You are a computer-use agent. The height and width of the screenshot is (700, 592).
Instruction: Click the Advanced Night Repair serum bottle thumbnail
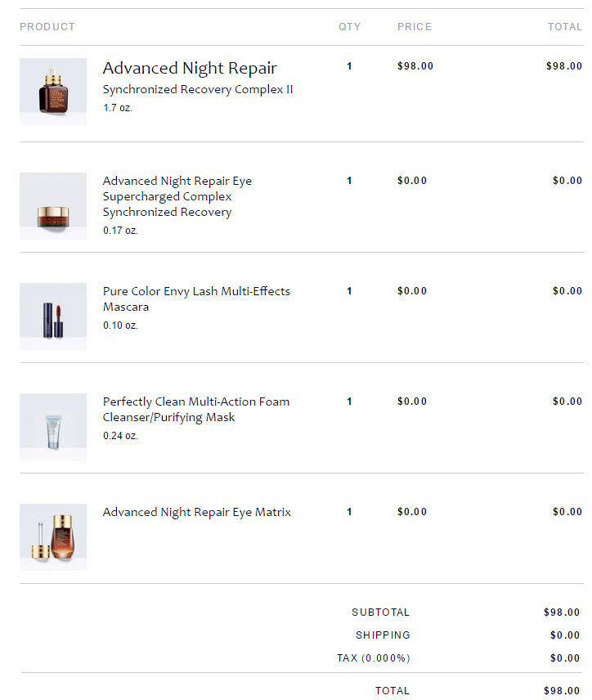coord(53,92)
